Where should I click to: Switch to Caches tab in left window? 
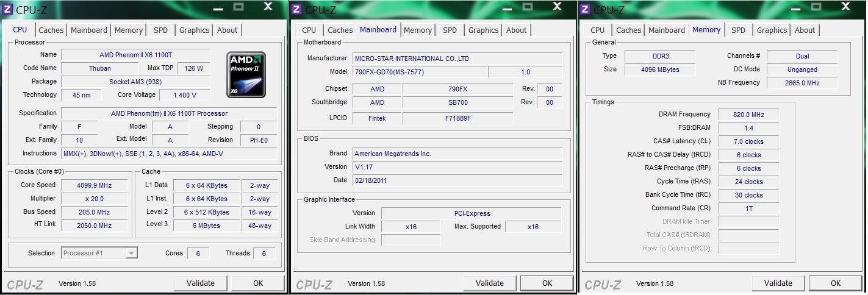click(51, 30)
